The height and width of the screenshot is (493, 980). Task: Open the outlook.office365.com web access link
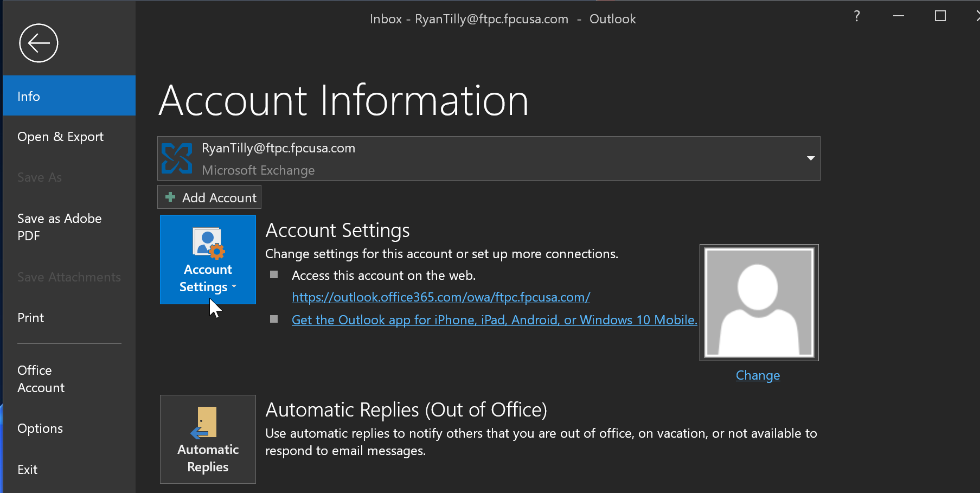coord(441,297)
